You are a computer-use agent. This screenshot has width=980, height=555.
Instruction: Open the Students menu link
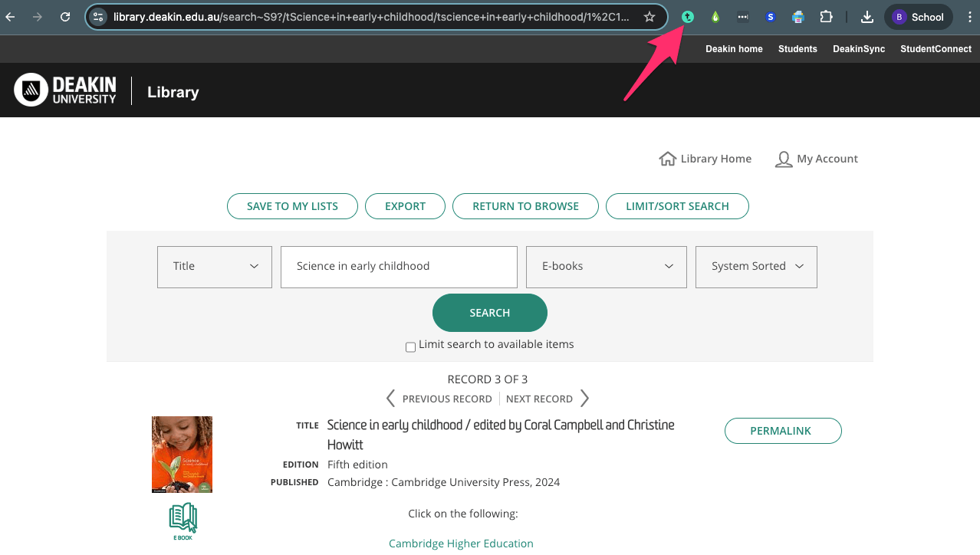[797, 49]
